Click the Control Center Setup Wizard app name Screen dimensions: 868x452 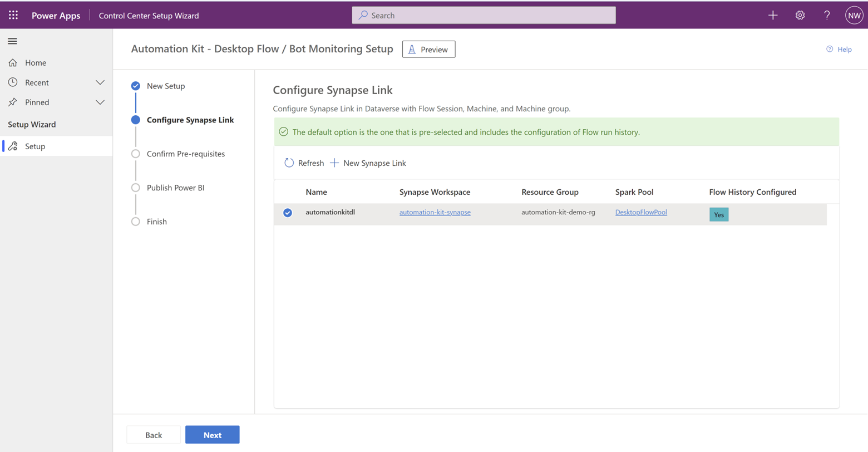click(149, 16)
